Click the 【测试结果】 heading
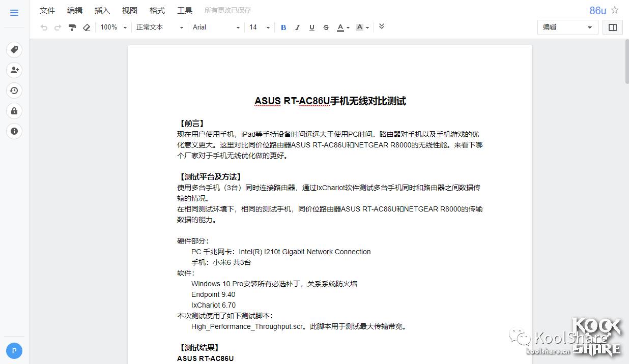Viewport: 629px width, 364px height. click(x=199, y=348)
